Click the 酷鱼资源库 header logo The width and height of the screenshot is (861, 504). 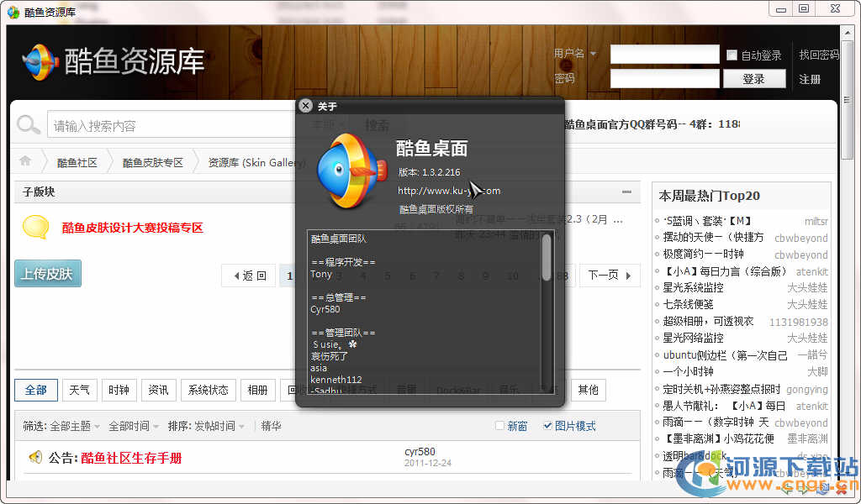point(113,62)
